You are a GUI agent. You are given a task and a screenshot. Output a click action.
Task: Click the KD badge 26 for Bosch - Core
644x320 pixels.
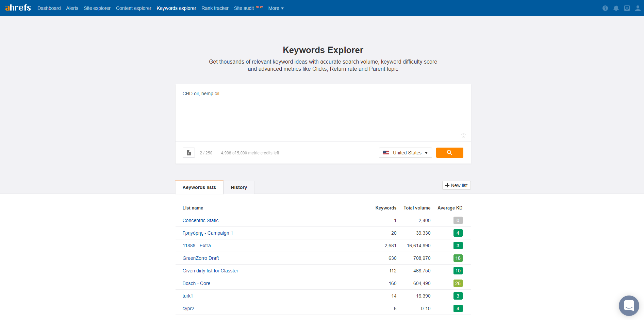(x=458, y=283)
